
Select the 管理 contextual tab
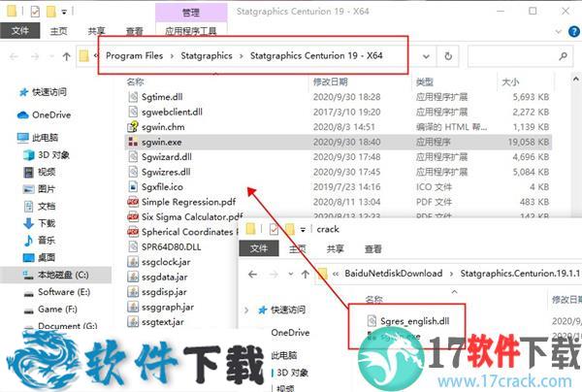(x=191, y=13)
